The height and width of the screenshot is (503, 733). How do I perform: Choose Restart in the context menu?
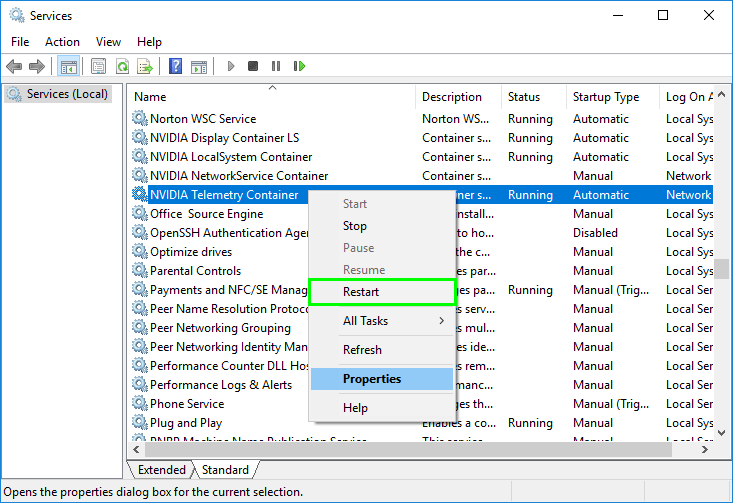pos(382,292)
